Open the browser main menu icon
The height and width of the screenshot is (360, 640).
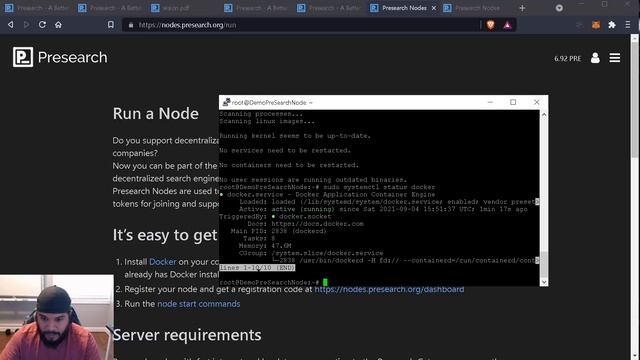(628, 25)
